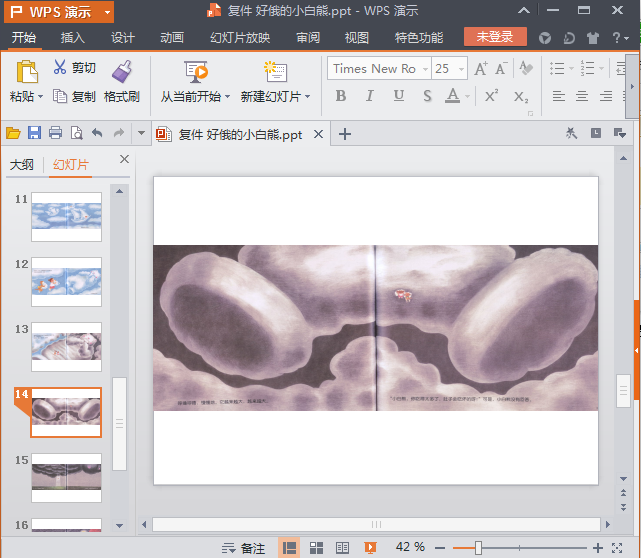Click the fit-to-window icon beside zoom slider
This screenshot has width=641, height=558.
point(618,548)
